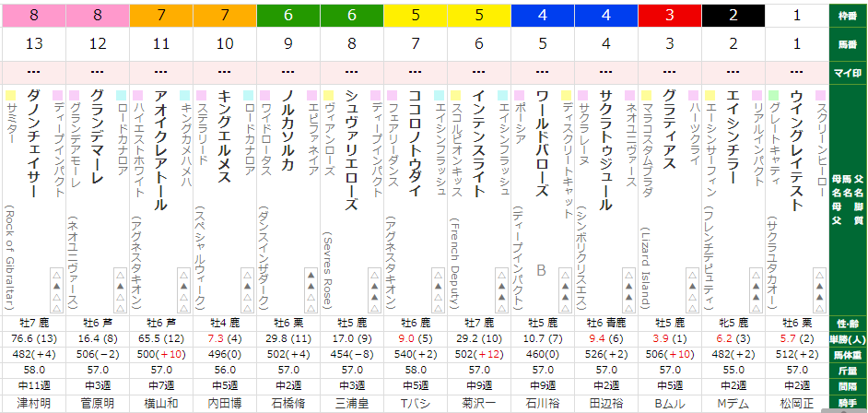Open the My印 selector for horse 12

tap(98, 72)
